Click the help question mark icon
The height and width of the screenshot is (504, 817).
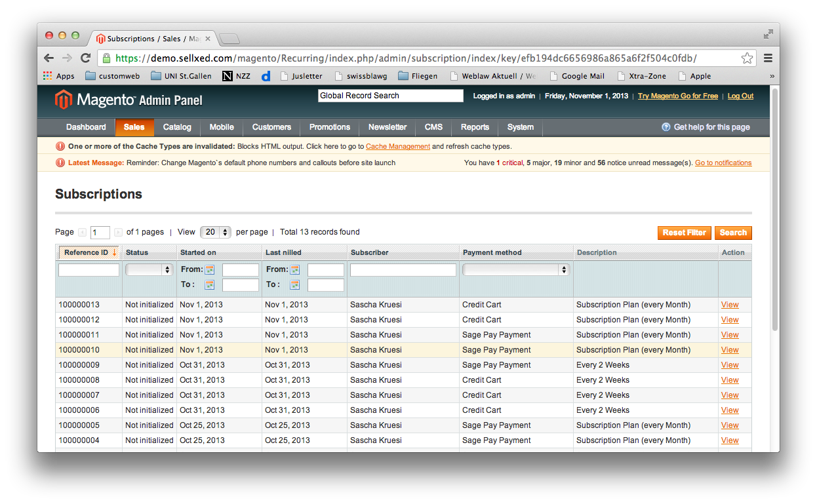pos(666,127)
